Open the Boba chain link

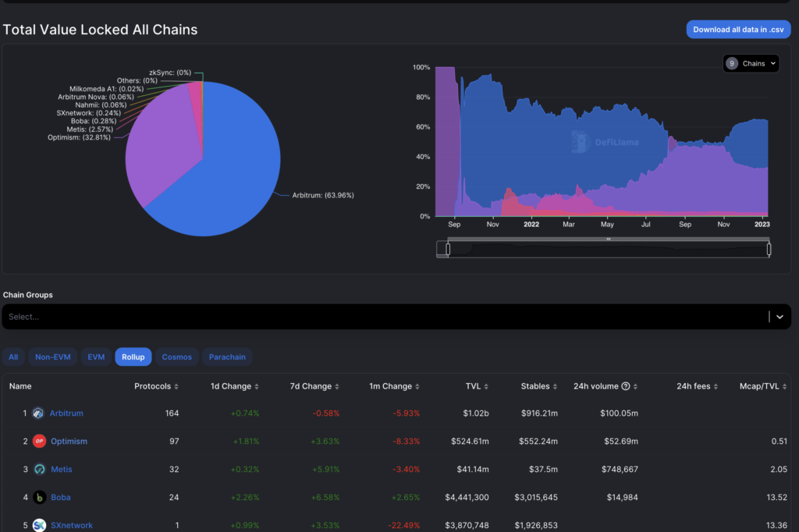tap(61, 498)
